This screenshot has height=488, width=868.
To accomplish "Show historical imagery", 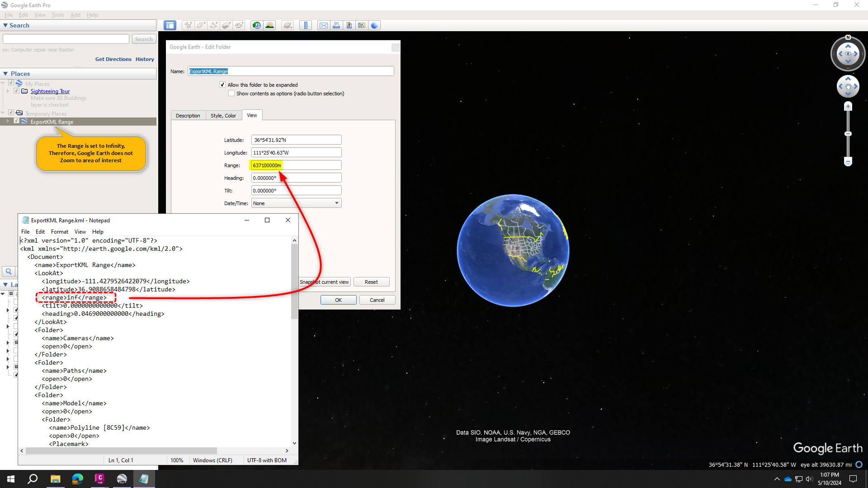I will 256,25.
